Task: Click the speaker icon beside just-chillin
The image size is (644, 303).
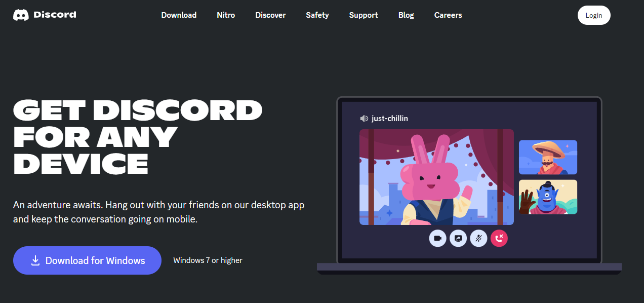Action: pos(364,119)
